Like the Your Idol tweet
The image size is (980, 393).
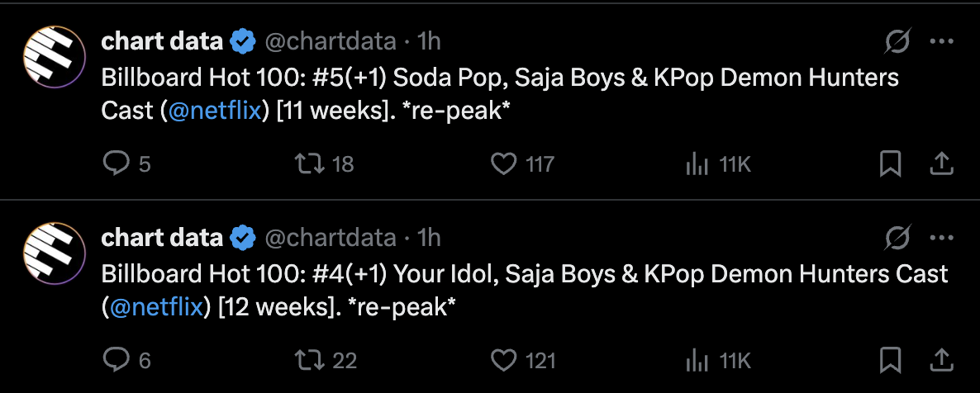coord(503,360)
